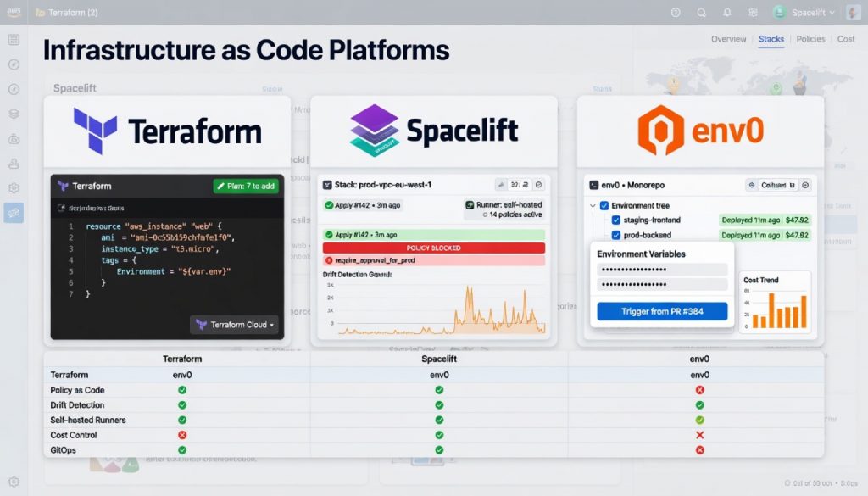868x496 pixels.
Task: Open the highlighted sidebar icon
Action: pyautogui.click(x=14, y=213)
